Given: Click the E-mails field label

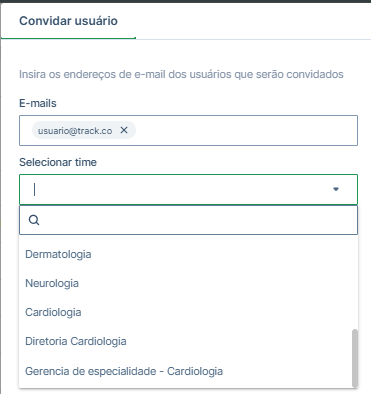Looking at the screenshot, I should pyautogui.click(x=38, y=103).
